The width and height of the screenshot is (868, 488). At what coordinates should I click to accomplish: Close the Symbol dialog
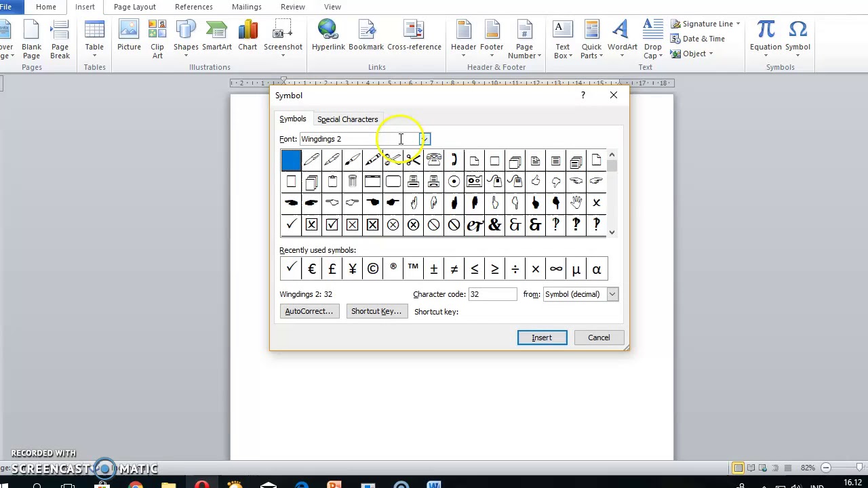tap(613, 96)
